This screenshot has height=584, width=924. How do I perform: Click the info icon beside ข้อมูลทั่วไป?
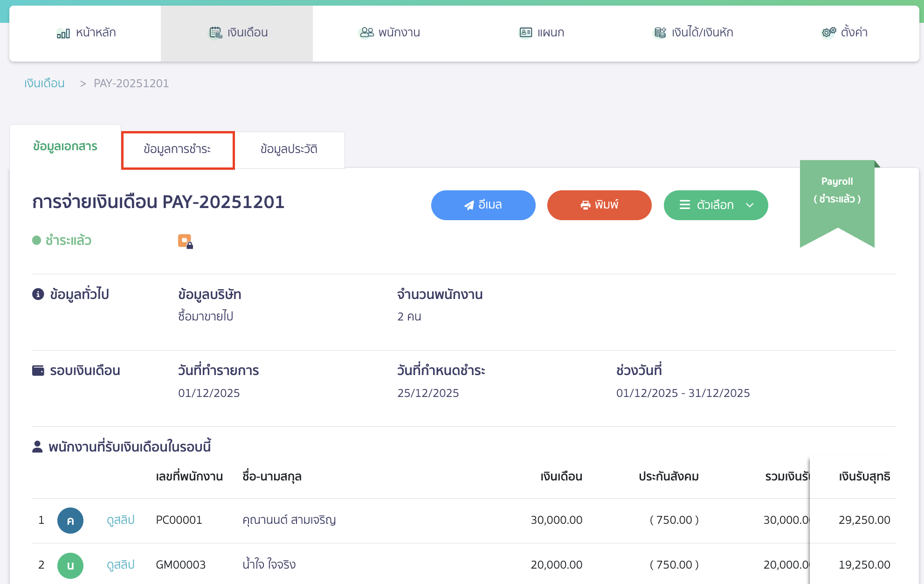pos(38,294)
